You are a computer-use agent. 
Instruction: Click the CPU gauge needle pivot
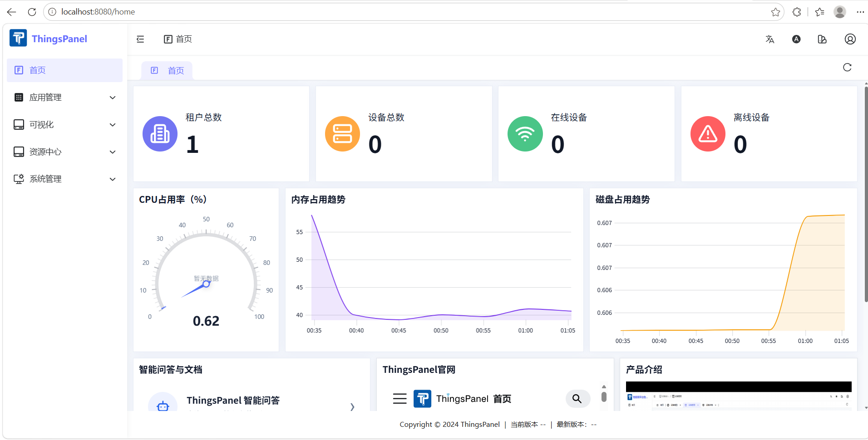coord(206,284)
